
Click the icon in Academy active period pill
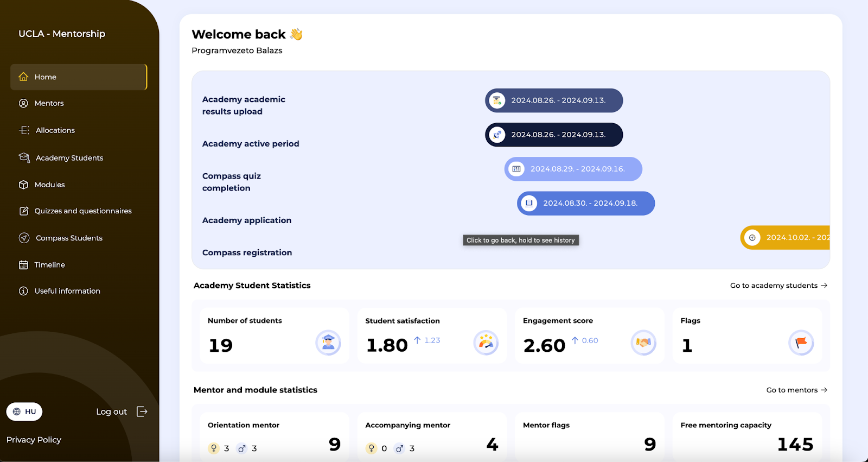click(x=497, y=135)
